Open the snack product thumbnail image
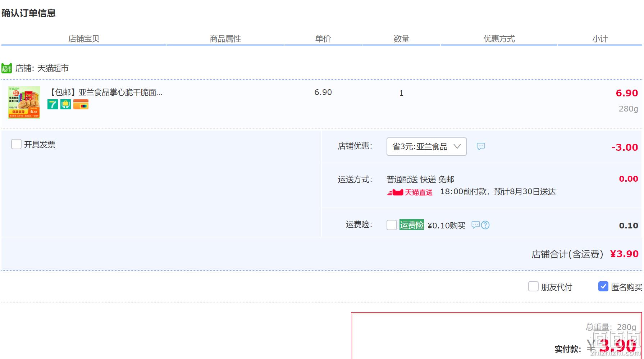Image resolution: width=644 pixels, height=359 pixels. coord(24,102)
